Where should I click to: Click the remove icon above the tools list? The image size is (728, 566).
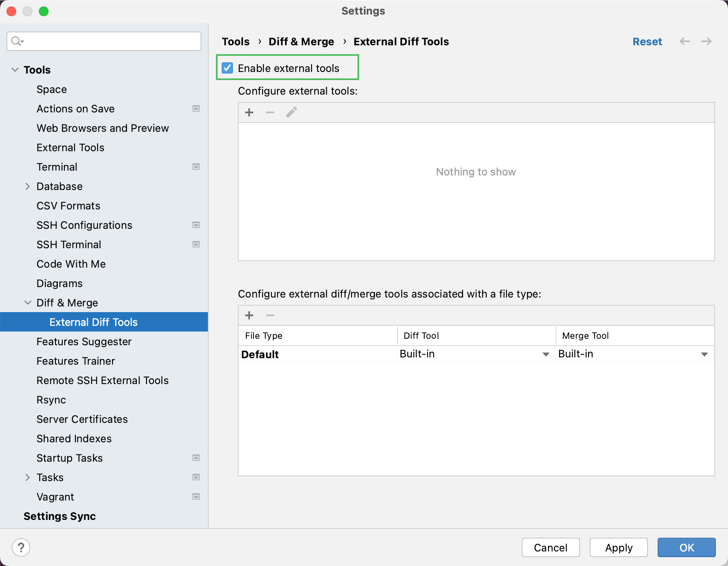[270, 112]
